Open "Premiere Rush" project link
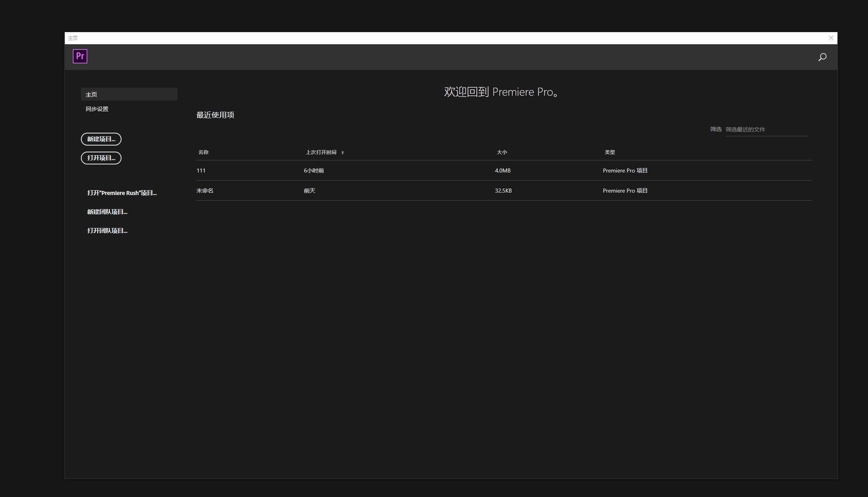868x497 pixels. pyautogui.click(x=122, y=193)
